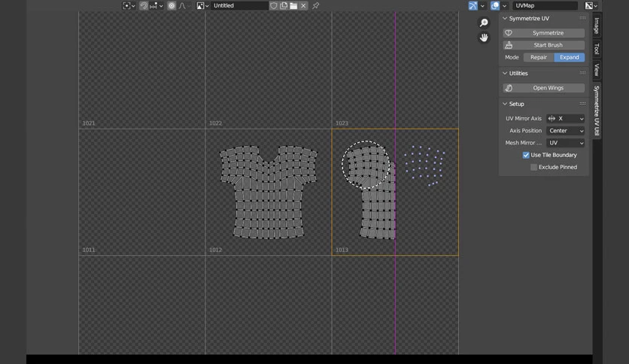
Task: Open image folder icon
Action: 293,5
